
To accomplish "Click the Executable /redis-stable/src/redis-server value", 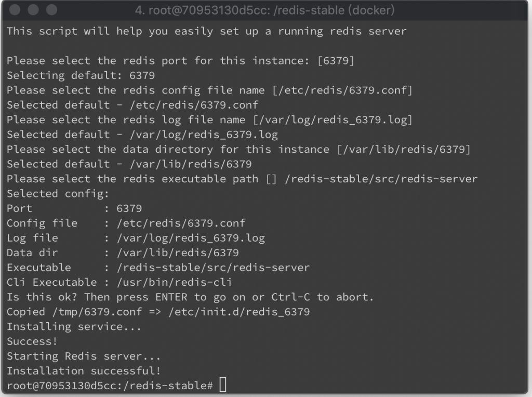I will (213, 268).
